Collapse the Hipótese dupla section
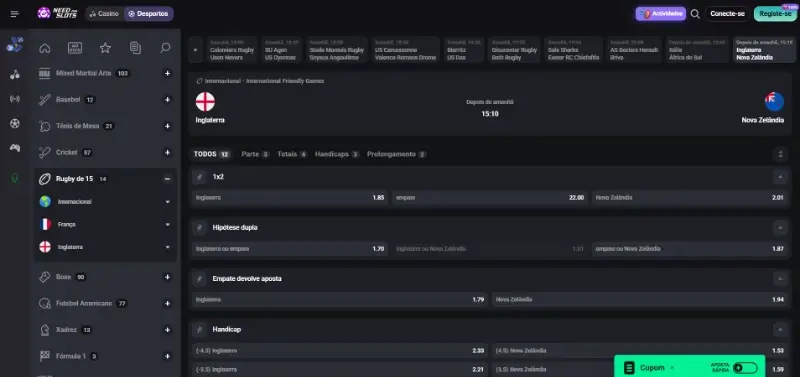This screenshot has width=800, height=377. click(x=780, y=228)
